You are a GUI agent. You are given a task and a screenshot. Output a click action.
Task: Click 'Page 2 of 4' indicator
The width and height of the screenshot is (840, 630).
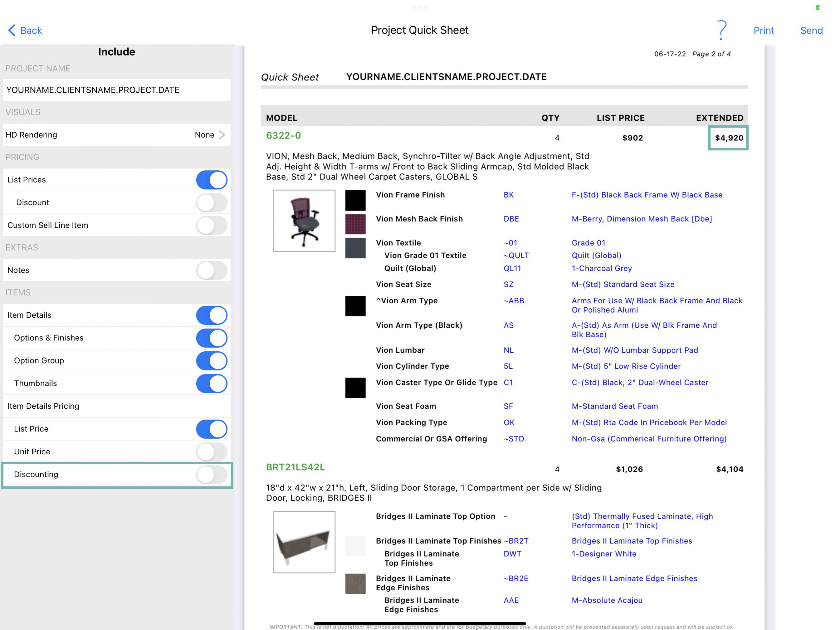[x=711, y=54]
